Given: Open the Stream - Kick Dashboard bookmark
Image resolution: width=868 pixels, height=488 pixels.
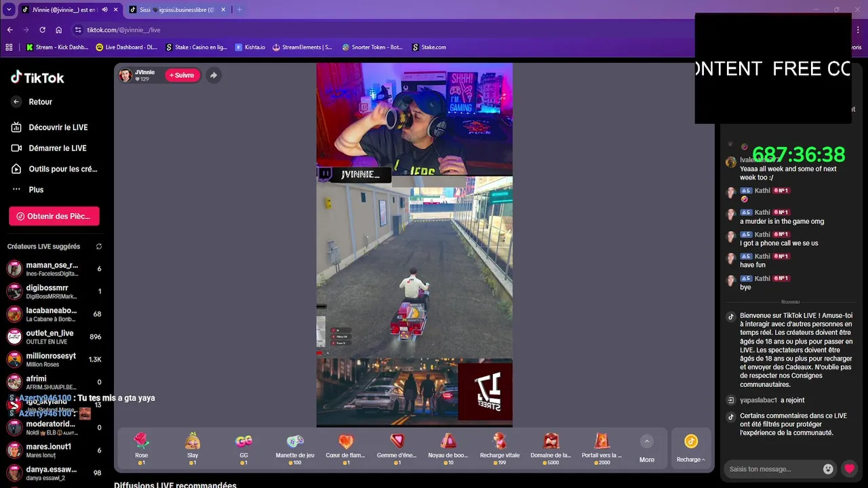Looking at the screenshot, I should pos(58,47).
